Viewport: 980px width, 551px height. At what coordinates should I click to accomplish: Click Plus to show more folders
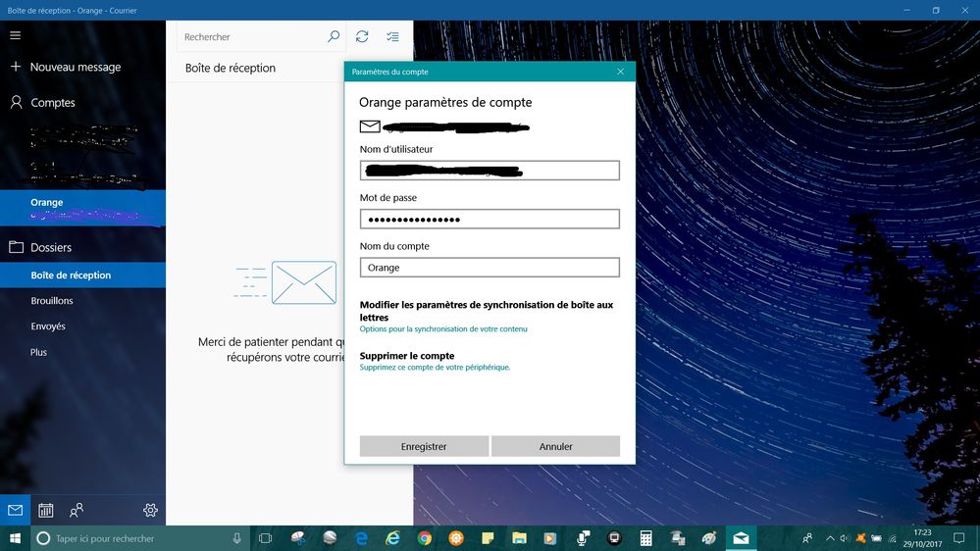click(39, 352)
